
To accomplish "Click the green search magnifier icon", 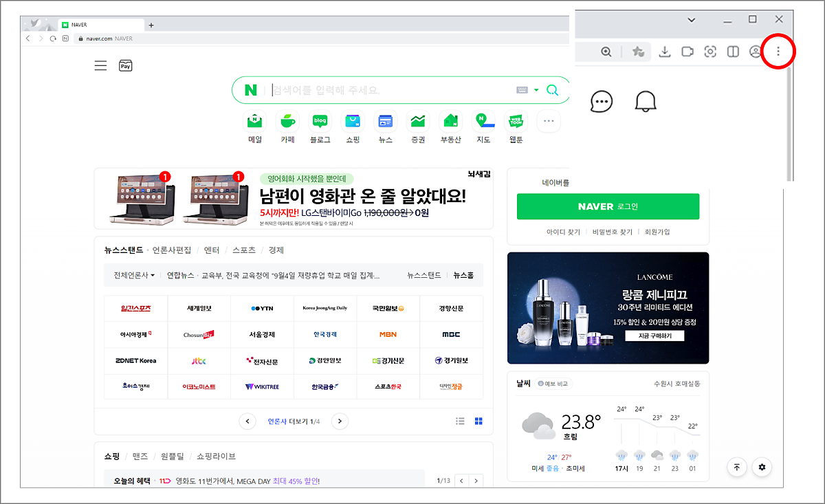I will coord(552,90).
